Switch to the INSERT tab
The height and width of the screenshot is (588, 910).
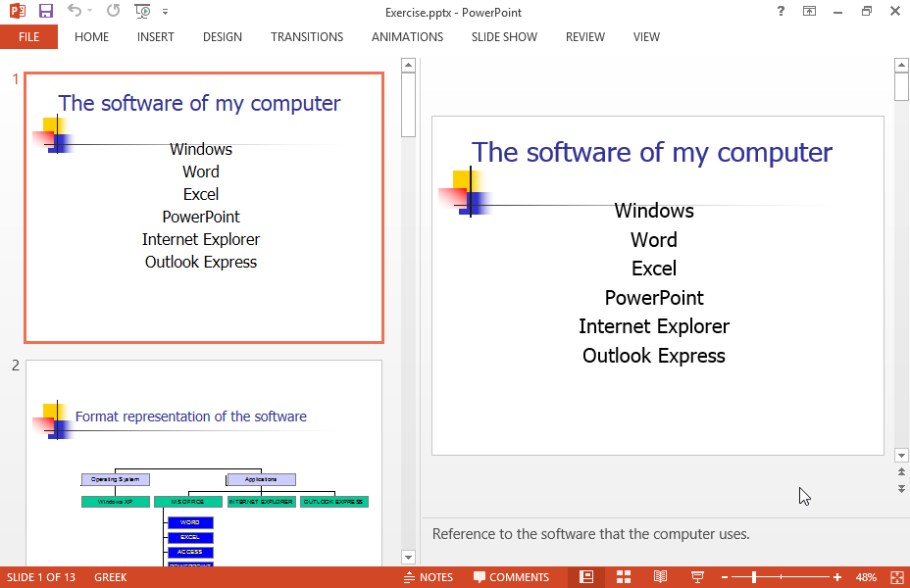[x=156, y=37]
